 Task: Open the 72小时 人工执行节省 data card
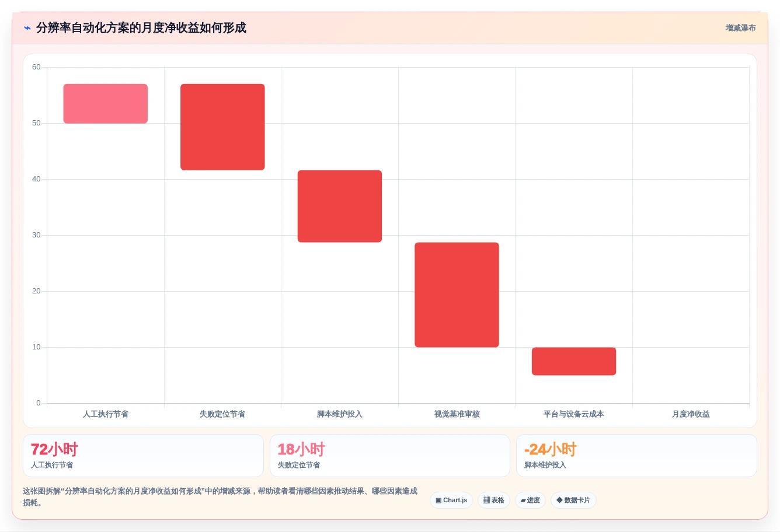[143, 456]
